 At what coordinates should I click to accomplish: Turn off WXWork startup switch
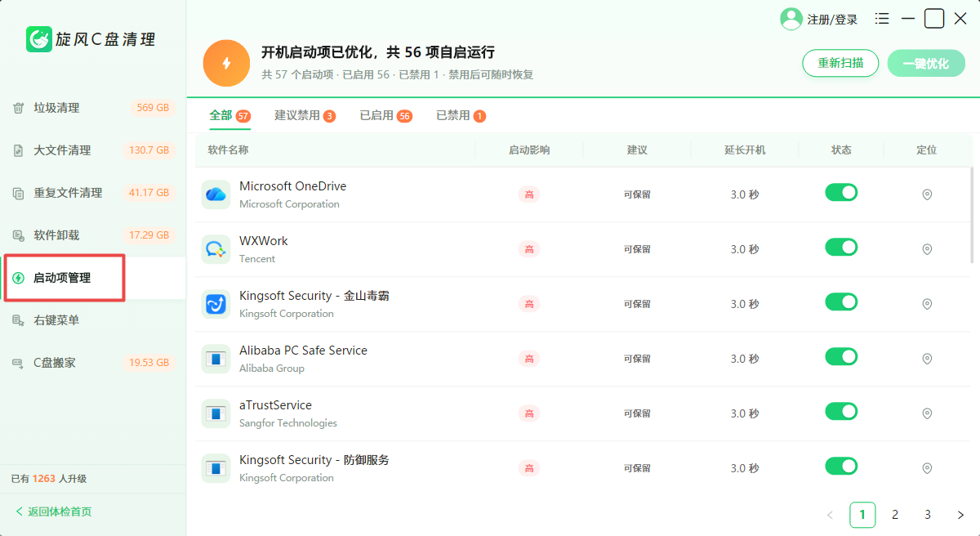pos(841,248)
